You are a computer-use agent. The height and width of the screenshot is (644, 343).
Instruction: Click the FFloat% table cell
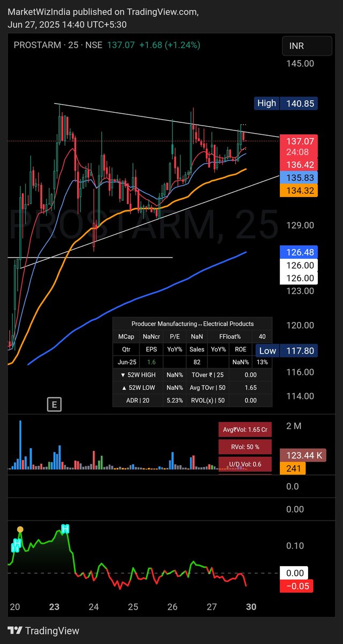[x=230, y=336]
